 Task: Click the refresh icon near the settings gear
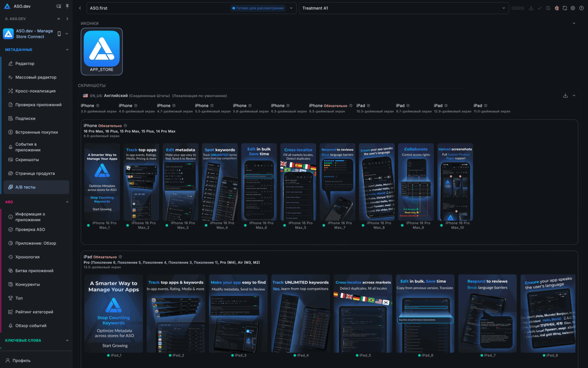pyautogui.click(x=565, y=8)
